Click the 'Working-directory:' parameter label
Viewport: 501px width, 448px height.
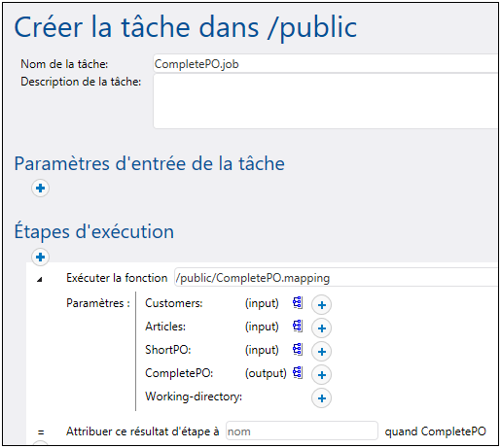(x=194, y=396)
